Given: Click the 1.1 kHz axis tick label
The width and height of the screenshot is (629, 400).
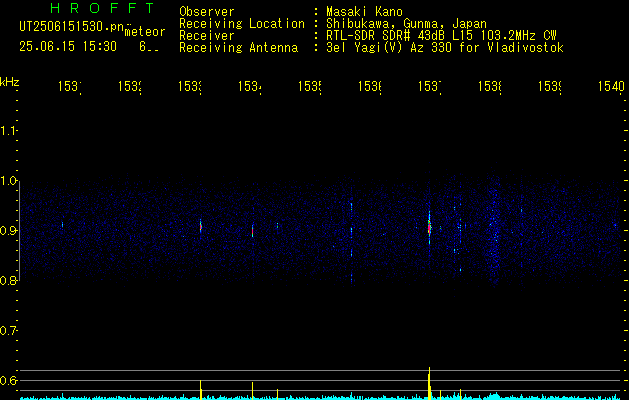Looking at the screenshot, I should point(8,131).
